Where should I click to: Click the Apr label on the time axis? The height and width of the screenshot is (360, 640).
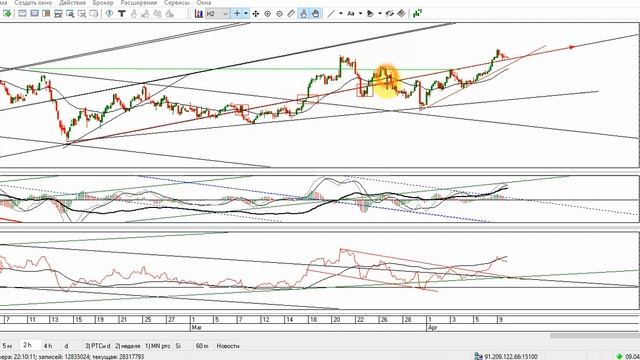tap(432, 327)
